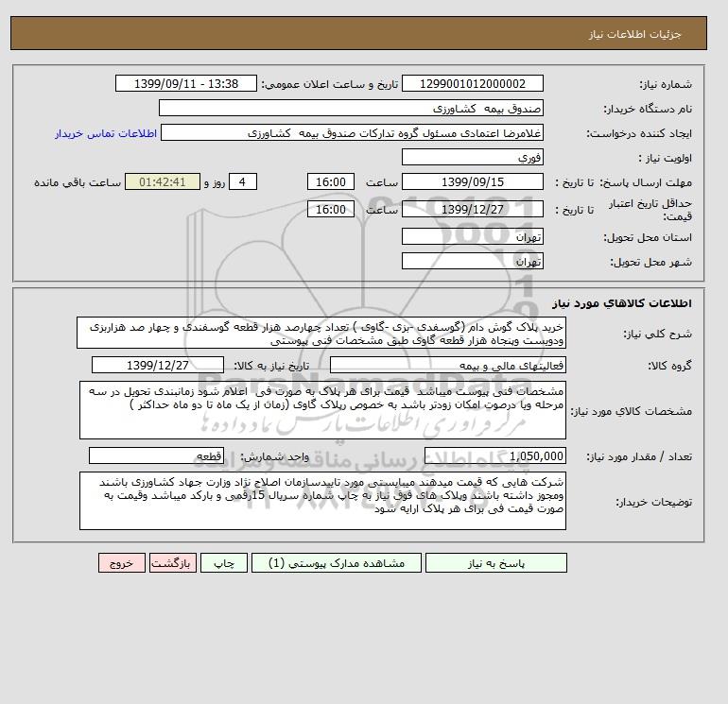This screenshot has width=728, height=704.
Task: Click response deadline time 16:00 field
Action: point(331,182)
